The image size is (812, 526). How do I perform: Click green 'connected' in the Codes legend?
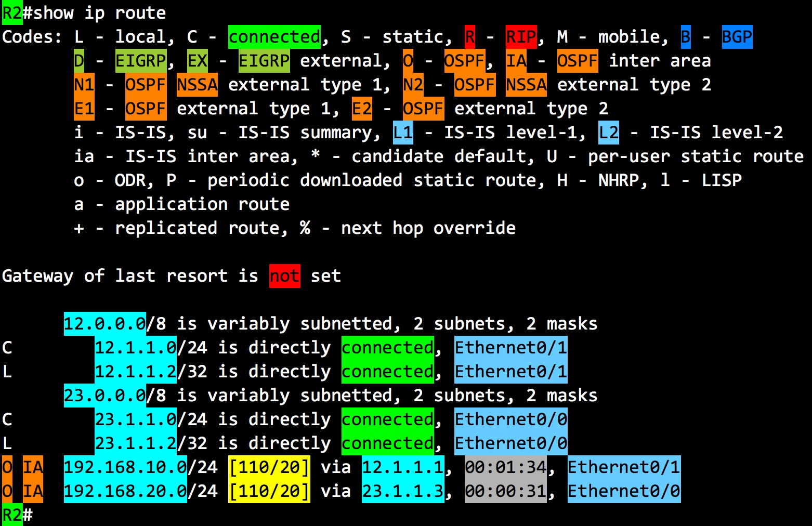(x=274, y=37)
